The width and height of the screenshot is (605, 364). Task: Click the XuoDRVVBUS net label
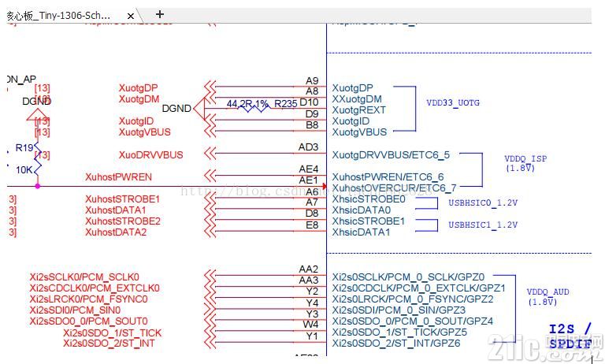click(x=151, y=154)
